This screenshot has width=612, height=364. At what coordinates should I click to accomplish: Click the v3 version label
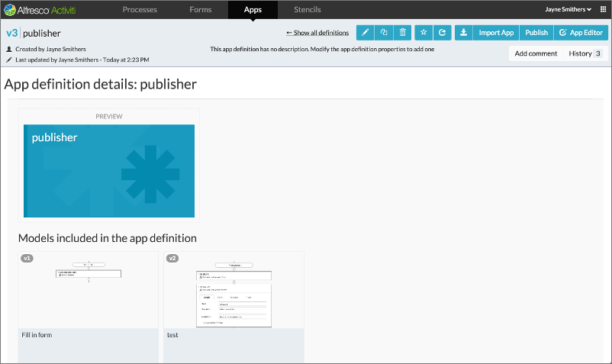11,33
